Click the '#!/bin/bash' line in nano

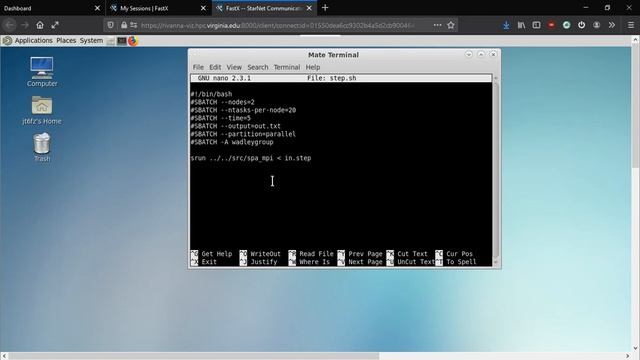211,94
